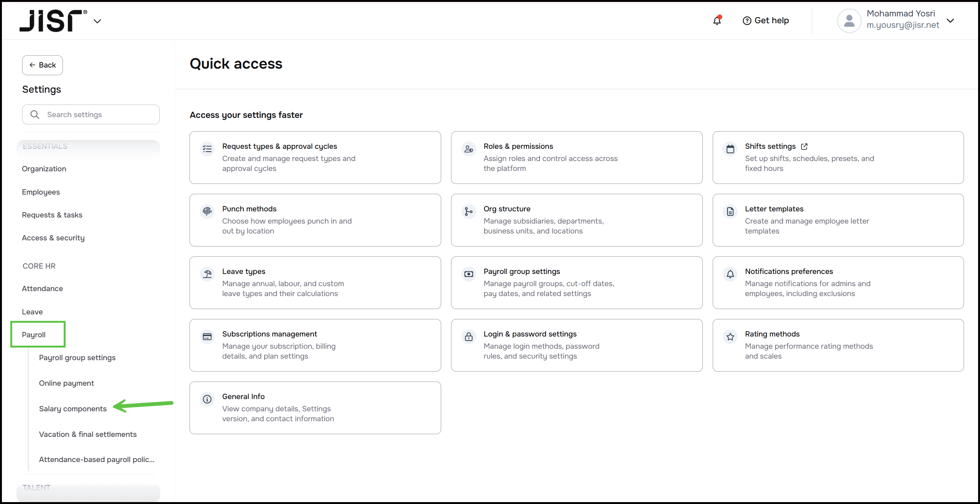Open Salary components in the sidebar

pos(72,409)
